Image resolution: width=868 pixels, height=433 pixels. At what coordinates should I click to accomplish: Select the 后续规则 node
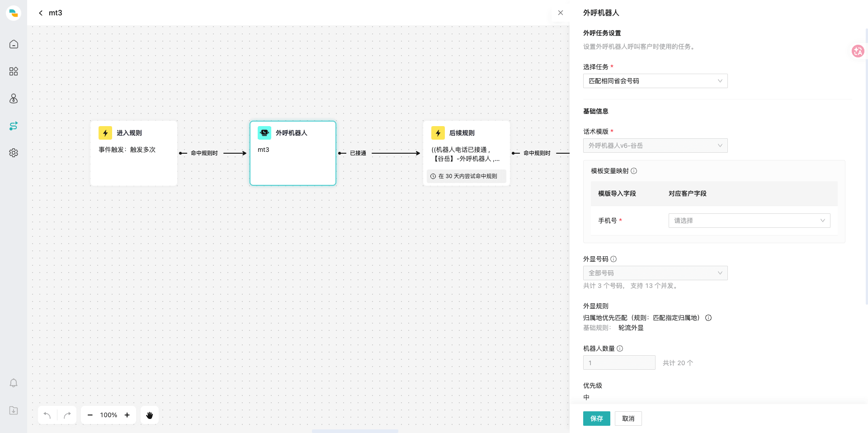[467, 153]
